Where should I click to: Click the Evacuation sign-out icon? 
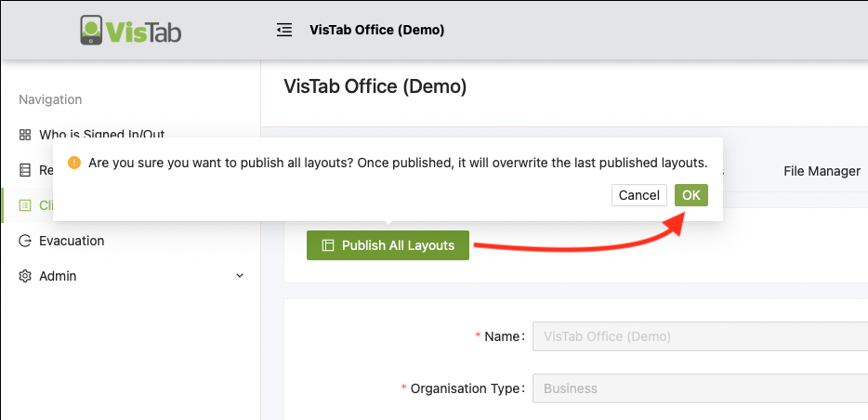pyautogui.click(x=25, y=241)
